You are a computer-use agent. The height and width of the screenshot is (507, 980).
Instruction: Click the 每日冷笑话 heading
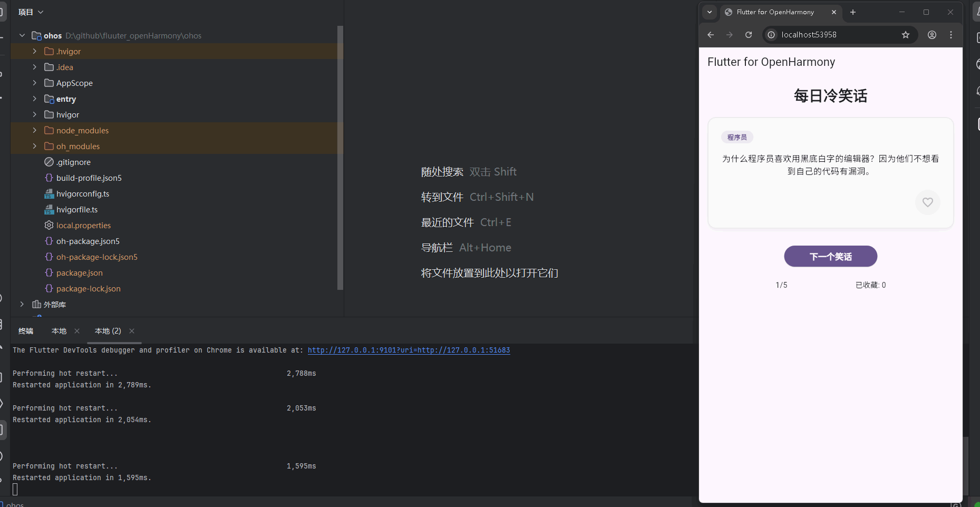coord(830,96)
